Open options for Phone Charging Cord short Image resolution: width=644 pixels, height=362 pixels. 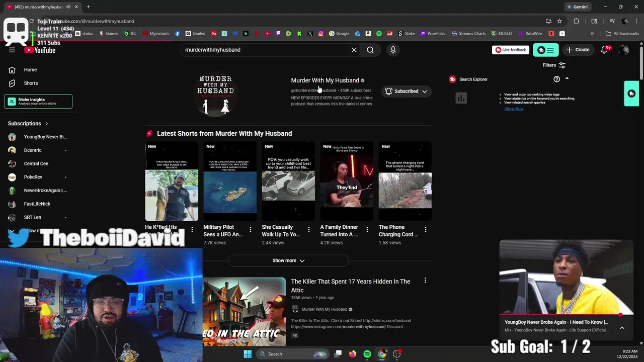pyautogui.click(x=426, y=230)
